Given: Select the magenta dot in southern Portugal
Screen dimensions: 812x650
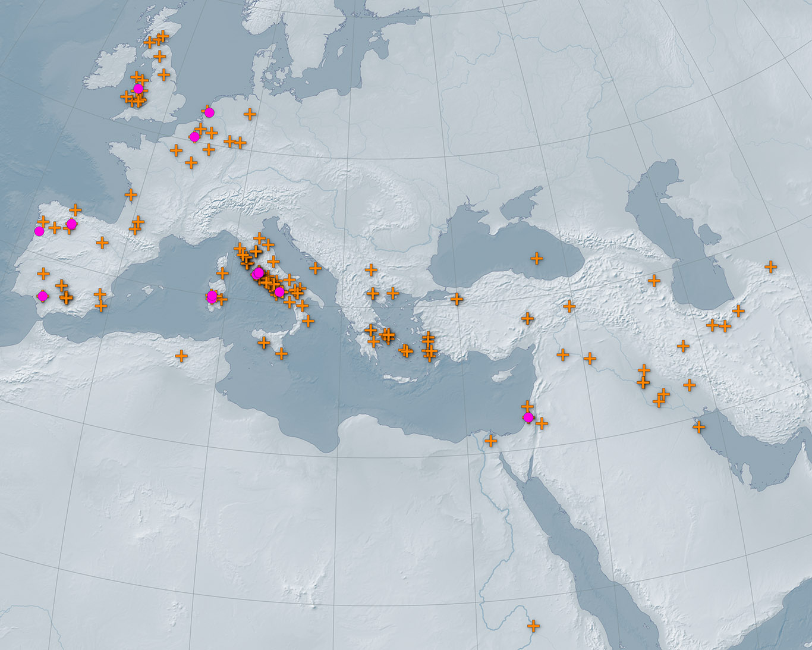Looking at the screenshot, I should 42,296.
